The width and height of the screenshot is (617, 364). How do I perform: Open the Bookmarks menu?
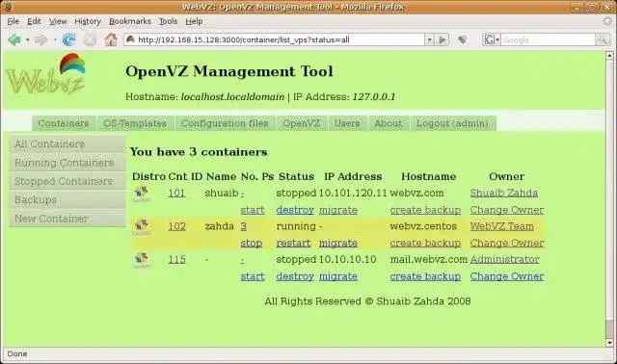130,21
